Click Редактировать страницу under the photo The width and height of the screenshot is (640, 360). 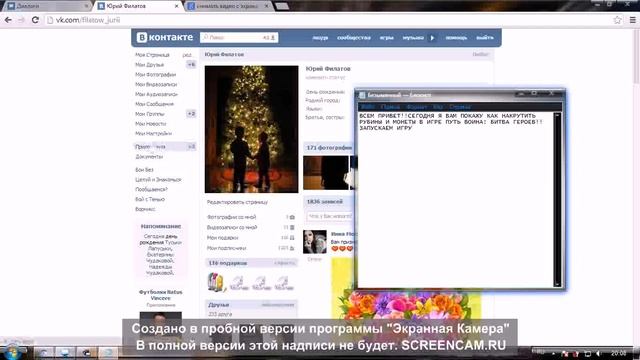click(237, 202)
